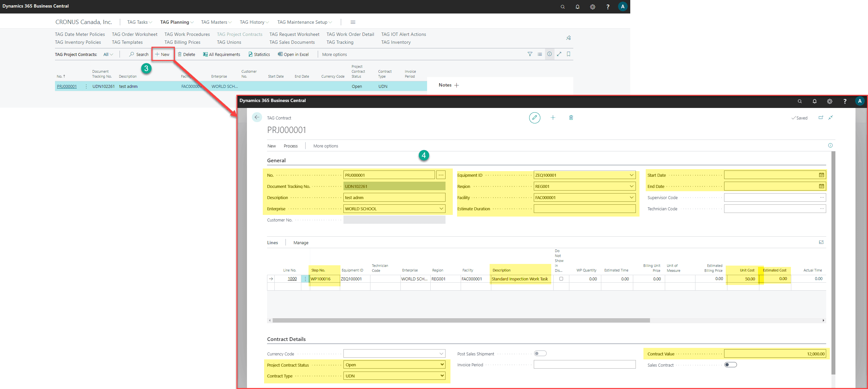
Task: Click the pin icon beside the navigation links
Action: click(x=568, y=38)
